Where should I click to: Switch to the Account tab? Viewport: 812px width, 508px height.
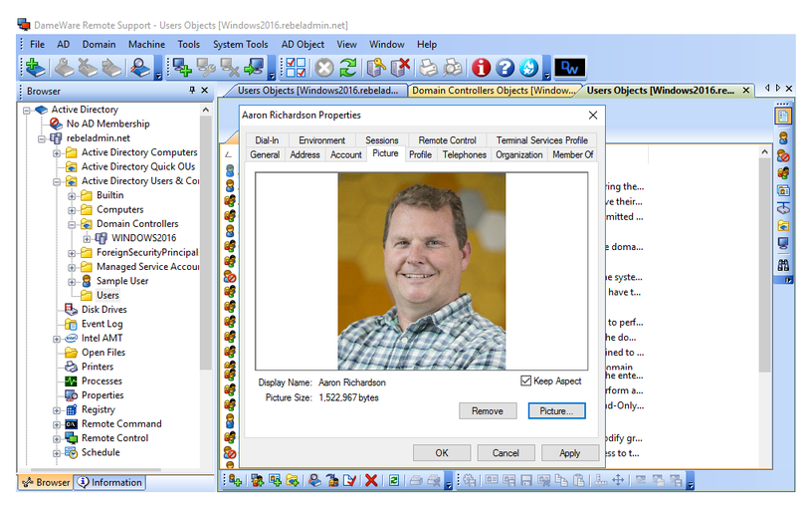[346, 154]
